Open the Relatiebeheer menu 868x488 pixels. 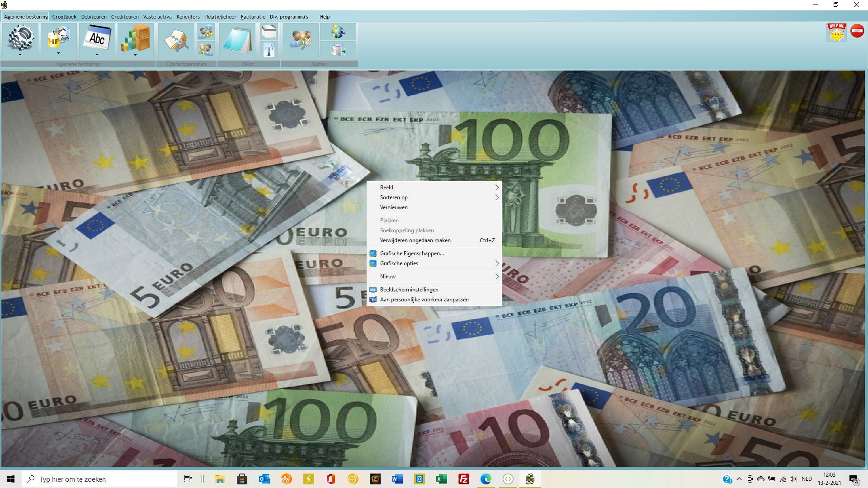[221, 17]
